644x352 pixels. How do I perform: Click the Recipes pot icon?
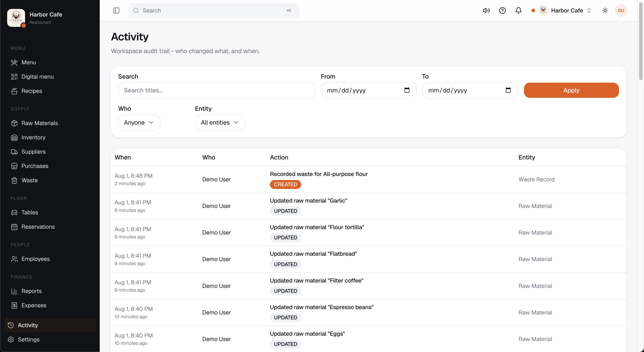[14, 91]
